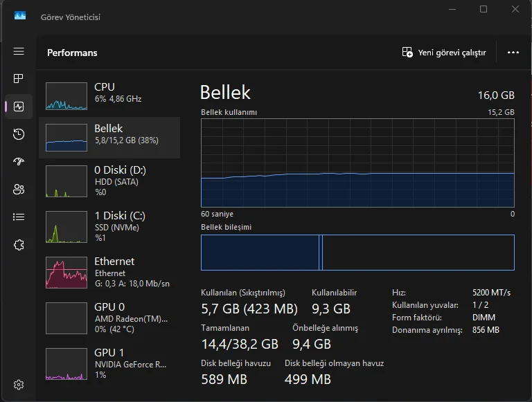Open the App history icon
This screenshot has width=532, height=402.
click(19, 134)
